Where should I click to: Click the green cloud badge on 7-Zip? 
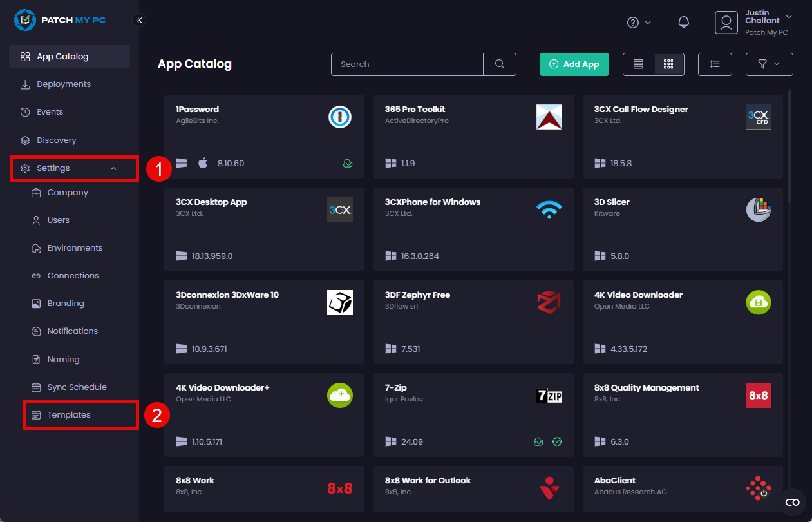(x=538, y=441)
